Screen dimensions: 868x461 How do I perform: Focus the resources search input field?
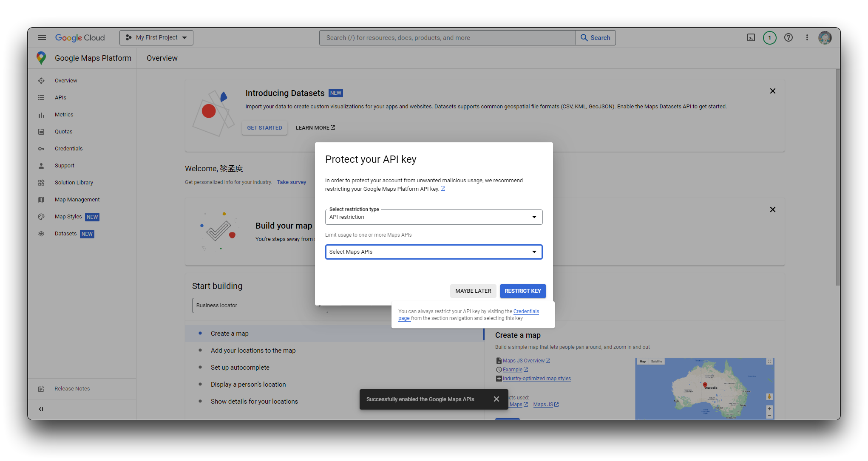447,37
